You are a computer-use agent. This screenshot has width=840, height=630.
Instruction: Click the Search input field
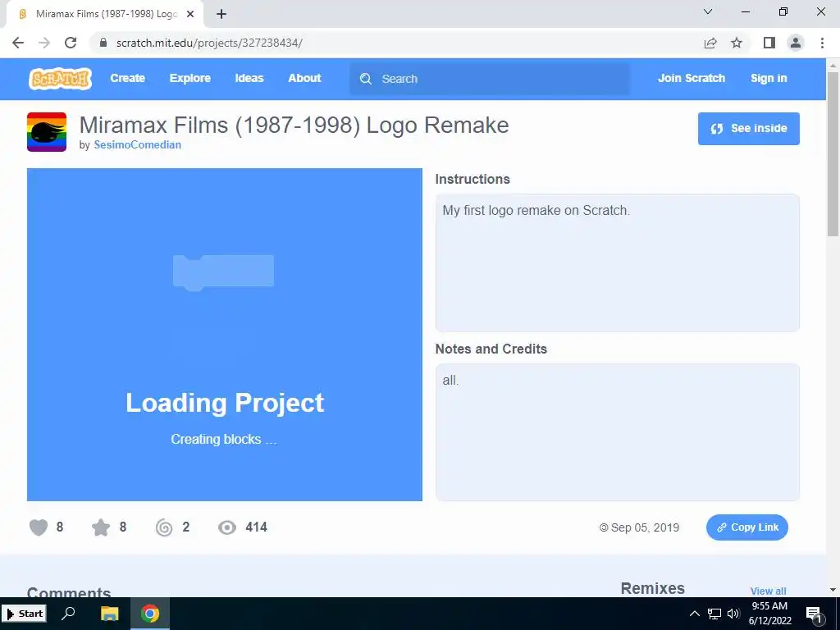pos(489,79)
